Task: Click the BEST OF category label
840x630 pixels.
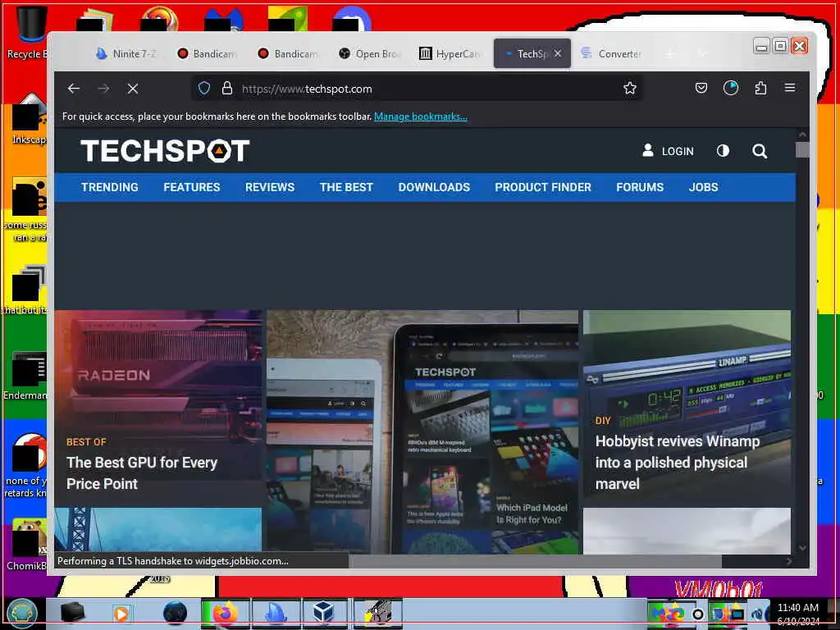Action: [86, 442]
